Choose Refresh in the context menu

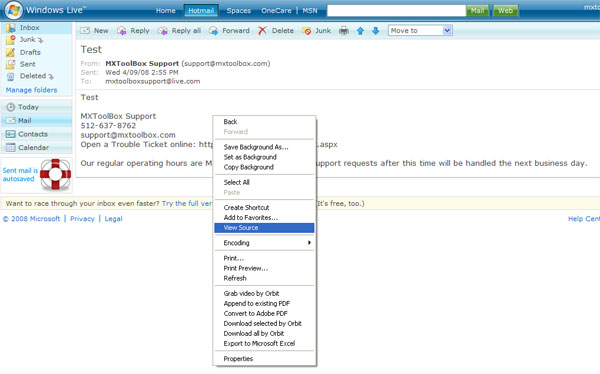coord(235,278)
